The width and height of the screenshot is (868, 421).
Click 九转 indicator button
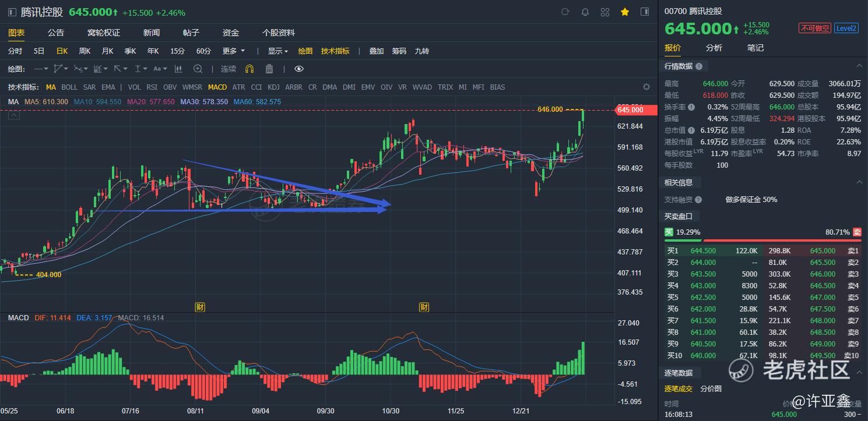pos(422,51)
